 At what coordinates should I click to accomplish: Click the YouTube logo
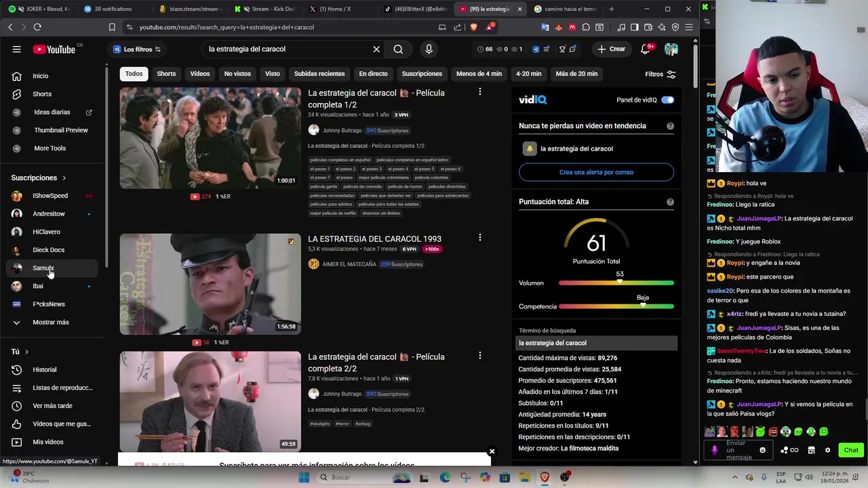tap(54, 49)
